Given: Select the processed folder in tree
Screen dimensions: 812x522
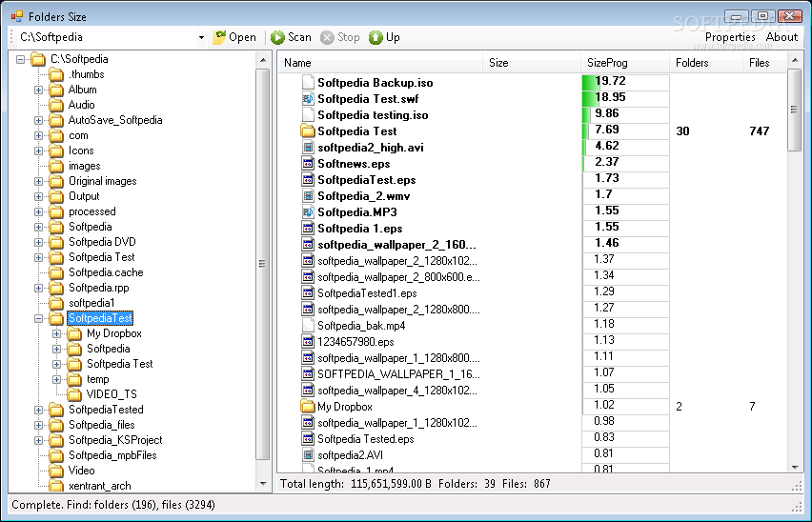Looking at the screenshot, I should coord(92,211).
